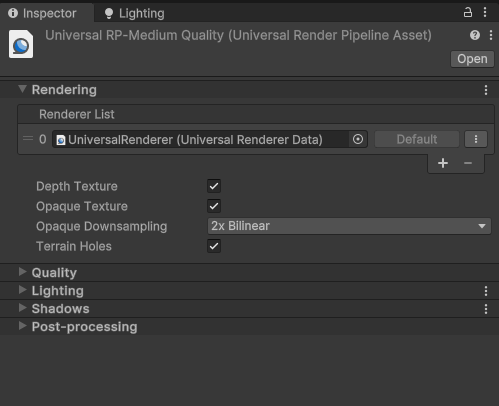
Task: Open the Lighting section's options menu
Action: coord(486,291)
